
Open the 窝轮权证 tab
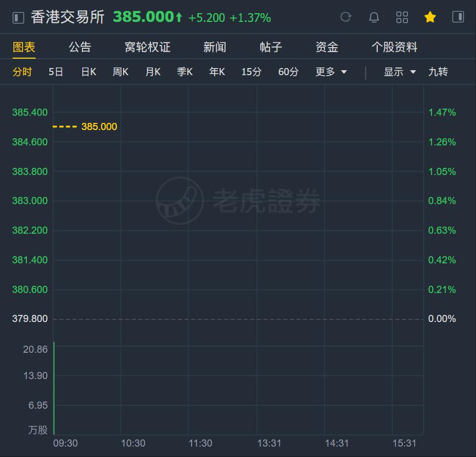point(148,47)
